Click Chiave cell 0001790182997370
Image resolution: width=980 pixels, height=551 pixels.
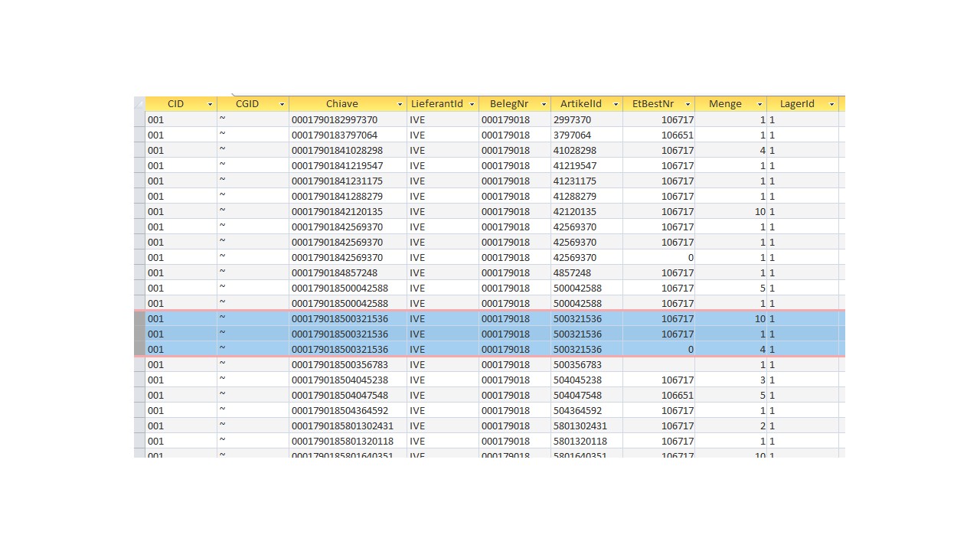[x=348, y=119]
